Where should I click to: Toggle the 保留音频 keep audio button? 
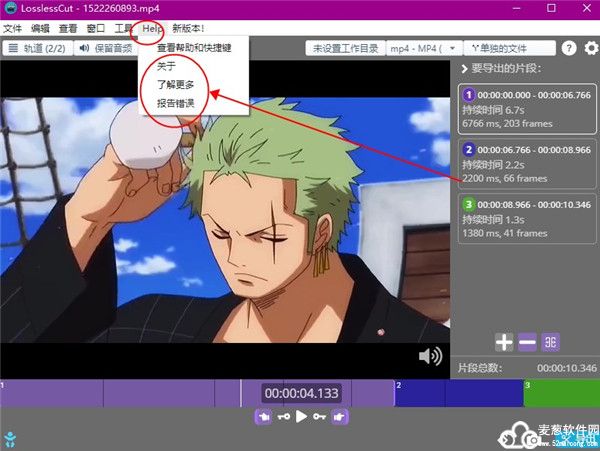(x=106, y=49)
